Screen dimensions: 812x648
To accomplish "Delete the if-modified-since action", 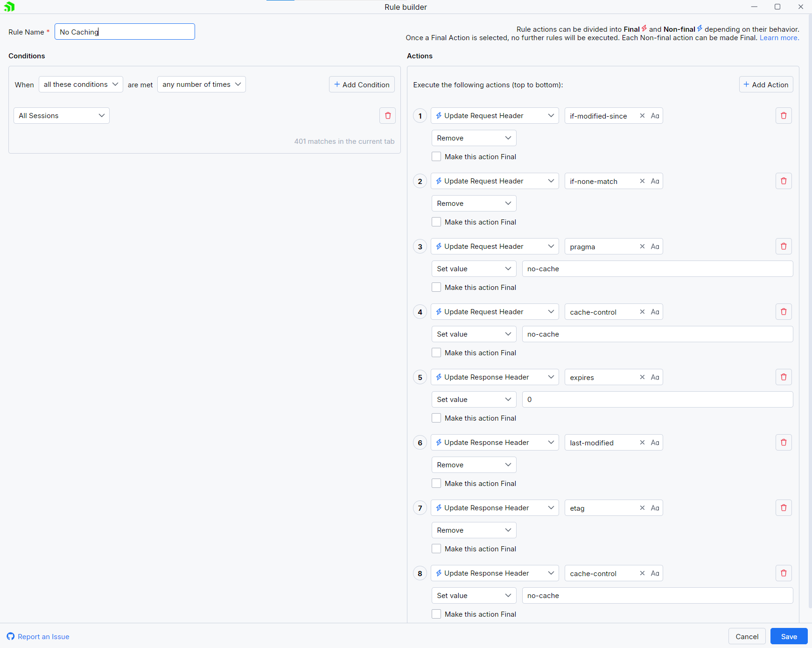I will click(784, 115).
